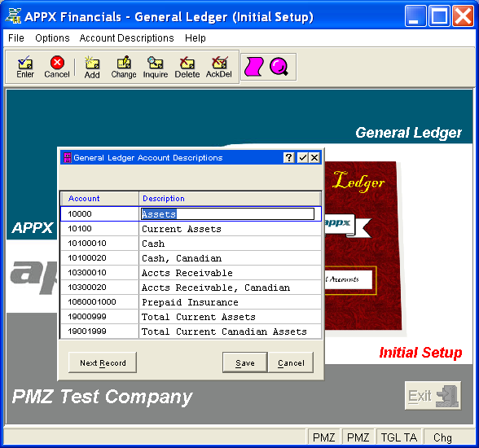
Task: Click account number 10100
Action: tap(80, 228)
